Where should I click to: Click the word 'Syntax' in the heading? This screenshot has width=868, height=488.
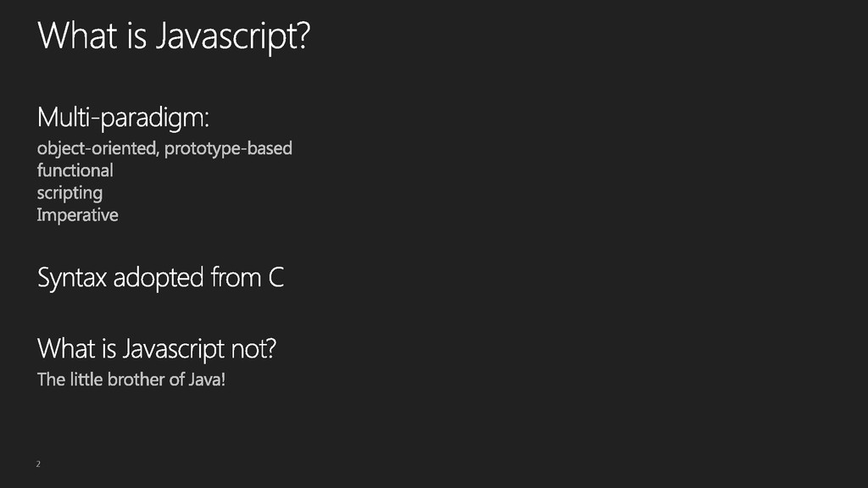pos(72,278)
